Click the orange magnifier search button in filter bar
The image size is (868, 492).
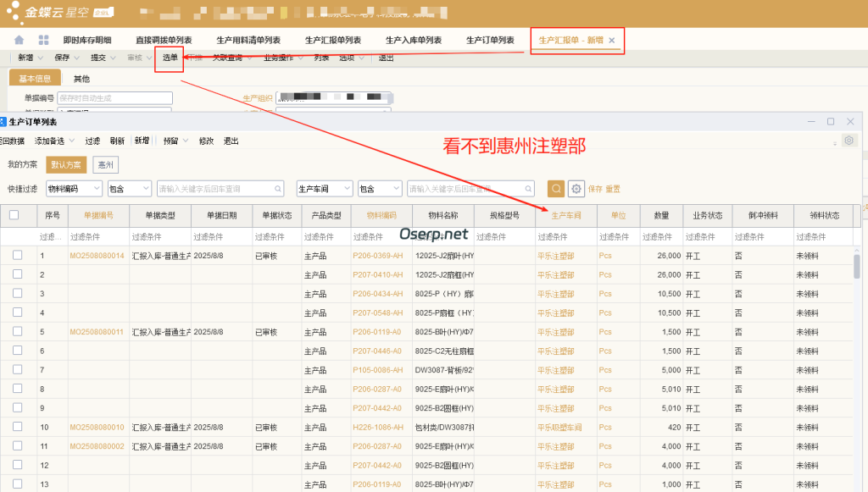coord(556,188)
